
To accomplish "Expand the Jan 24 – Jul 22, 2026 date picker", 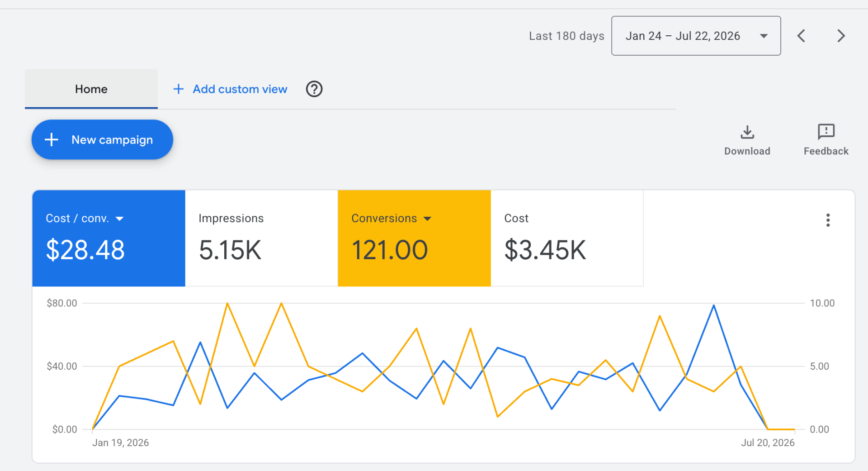I will click(696, 36).
